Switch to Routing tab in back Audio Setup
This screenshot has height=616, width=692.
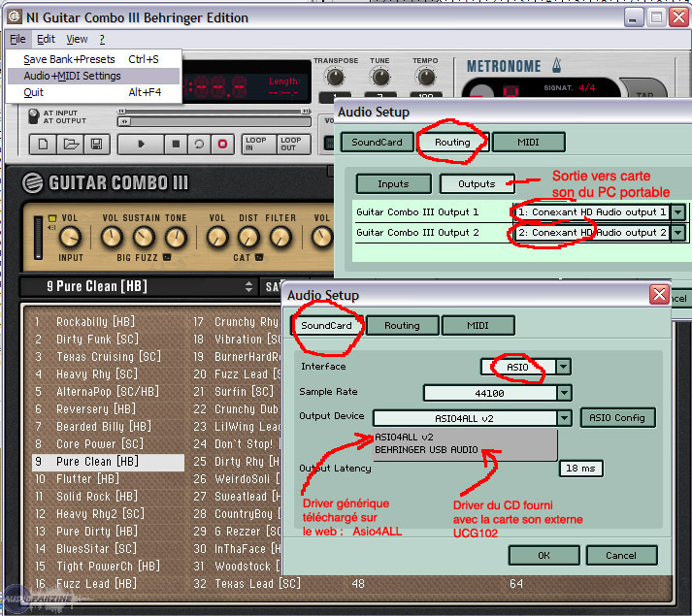pos(452,142)
